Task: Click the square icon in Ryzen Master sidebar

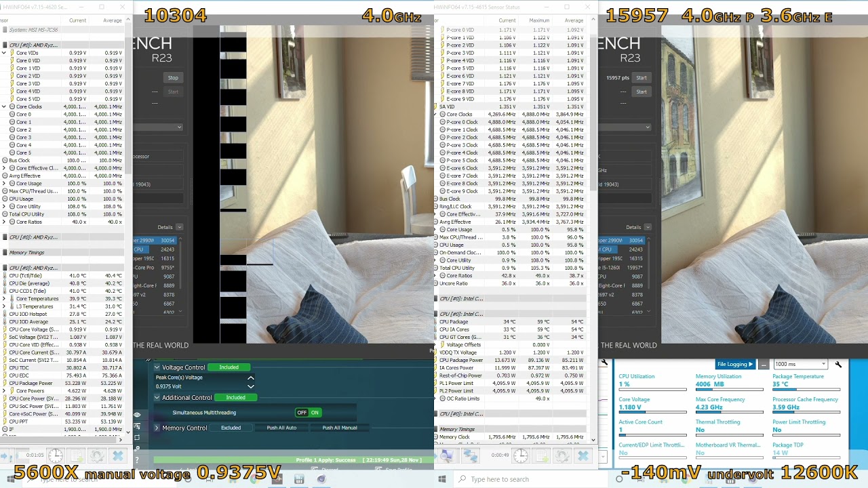Action: tap(137, 437)
